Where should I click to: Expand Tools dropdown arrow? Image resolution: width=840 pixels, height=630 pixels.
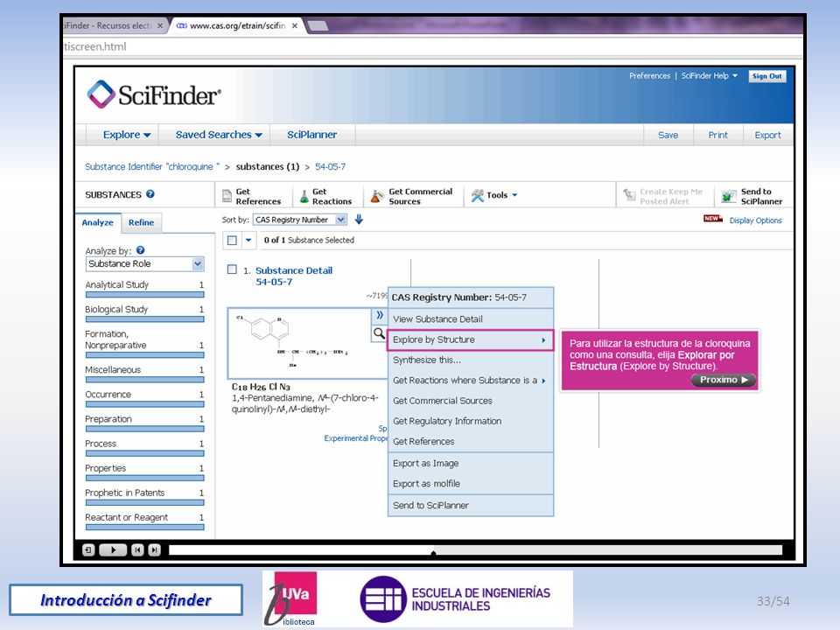514,195
